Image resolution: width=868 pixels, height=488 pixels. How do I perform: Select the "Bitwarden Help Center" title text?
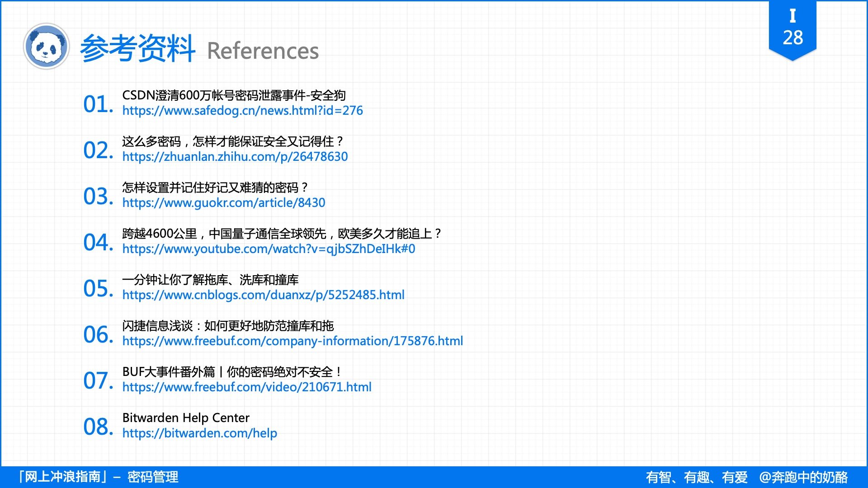click(x=185, y=418)
